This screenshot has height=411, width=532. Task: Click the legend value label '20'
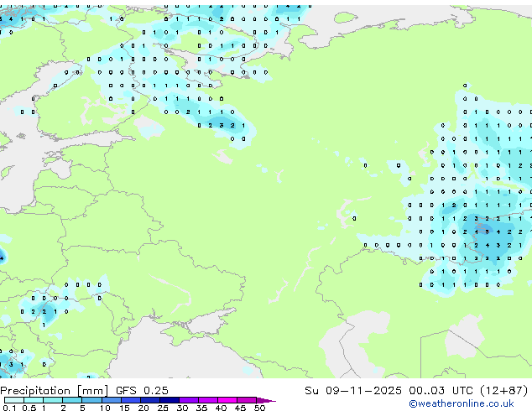point(143,408)
